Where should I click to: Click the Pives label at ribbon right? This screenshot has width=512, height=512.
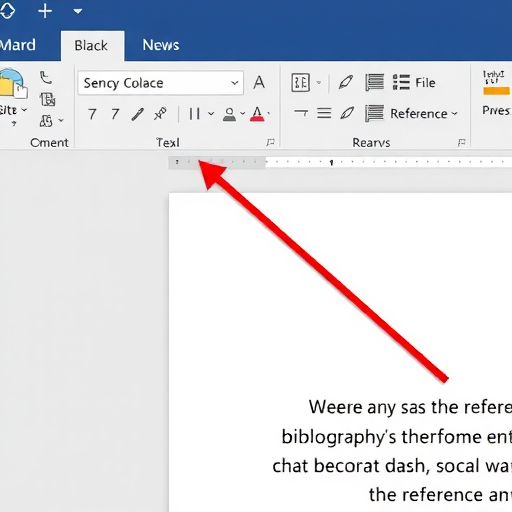click(496, 110)
